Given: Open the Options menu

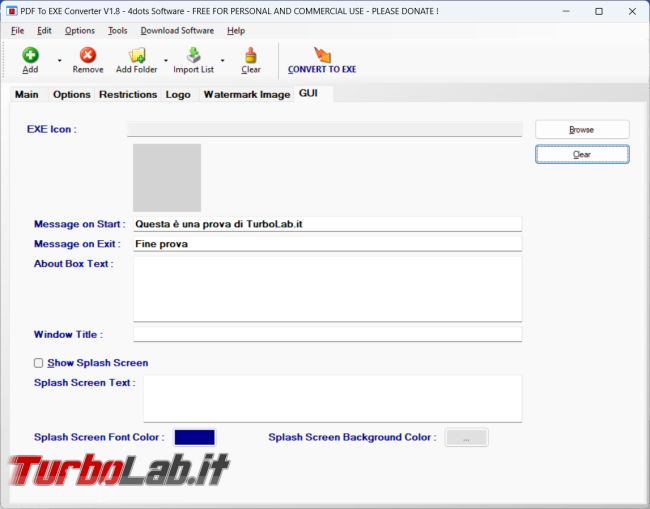Looking at the screenshot, I should (x=80, y=31).
